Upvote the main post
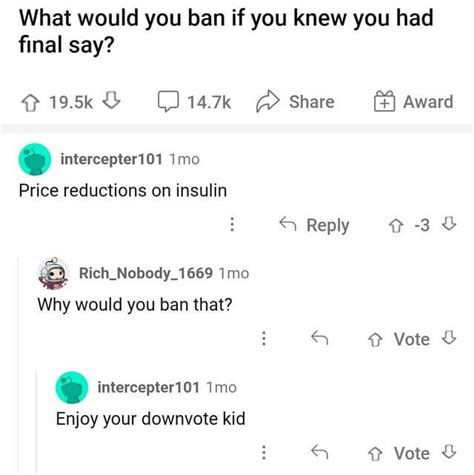This screenshot has height=475, width=474. 30,103
